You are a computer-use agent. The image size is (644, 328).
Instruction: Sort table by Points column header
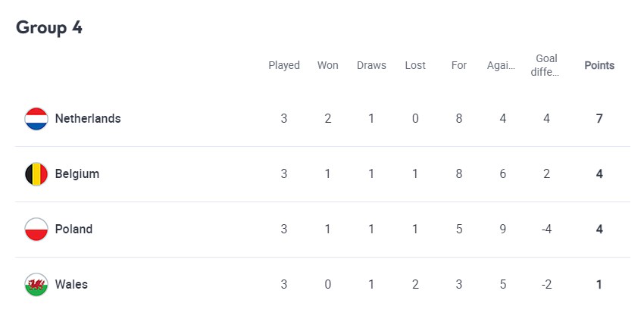[x=599, y=65]
